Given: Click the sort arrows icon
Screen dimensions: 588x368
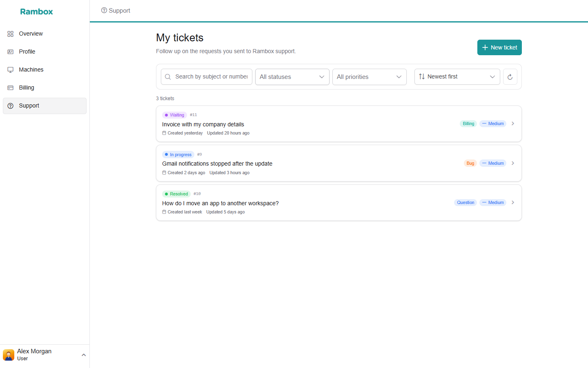Looking at the screenshot, I should coord(422,76).
